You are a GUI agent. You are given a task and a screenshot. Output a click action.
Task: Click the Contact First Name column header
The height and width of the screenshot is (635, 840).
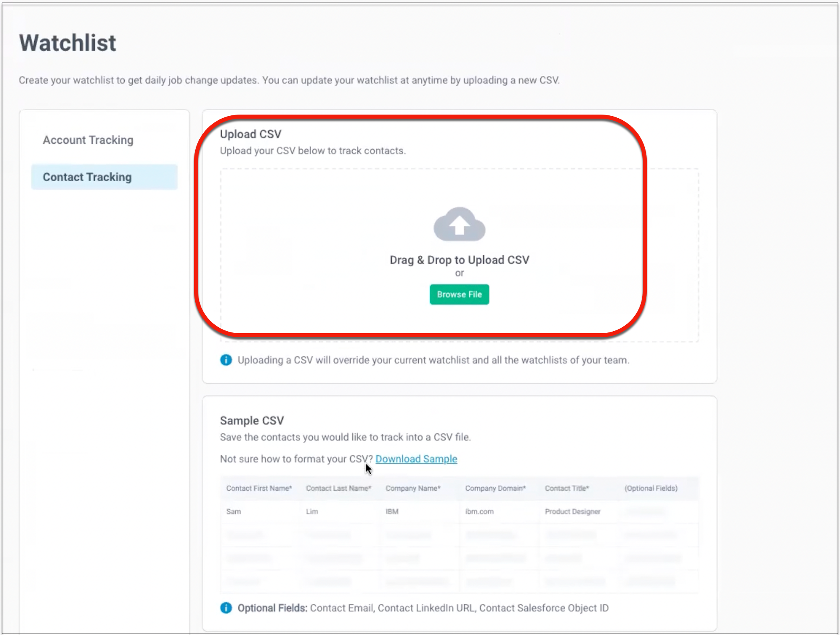259,488
